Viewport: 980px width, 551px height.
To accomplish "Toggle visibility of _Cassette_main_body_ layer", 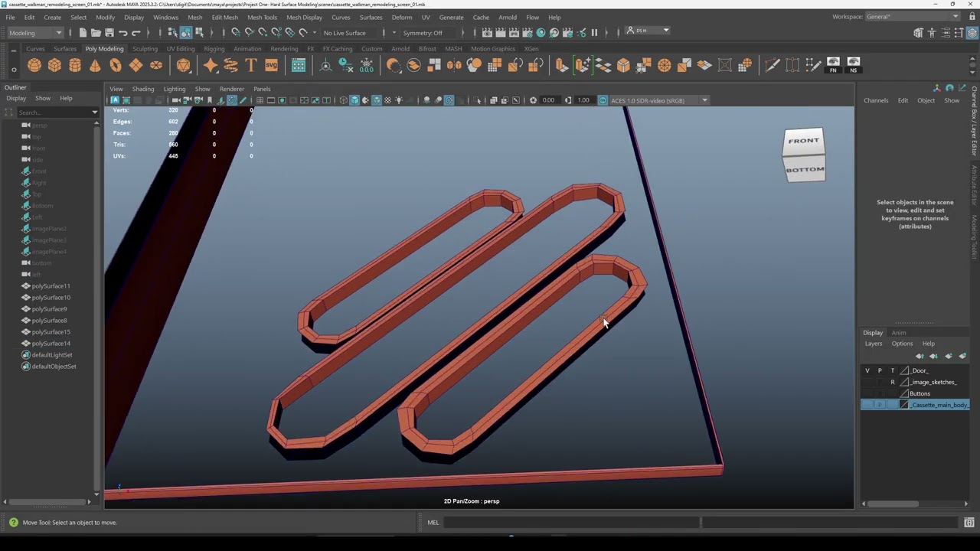I will click(x=867, y=405).
